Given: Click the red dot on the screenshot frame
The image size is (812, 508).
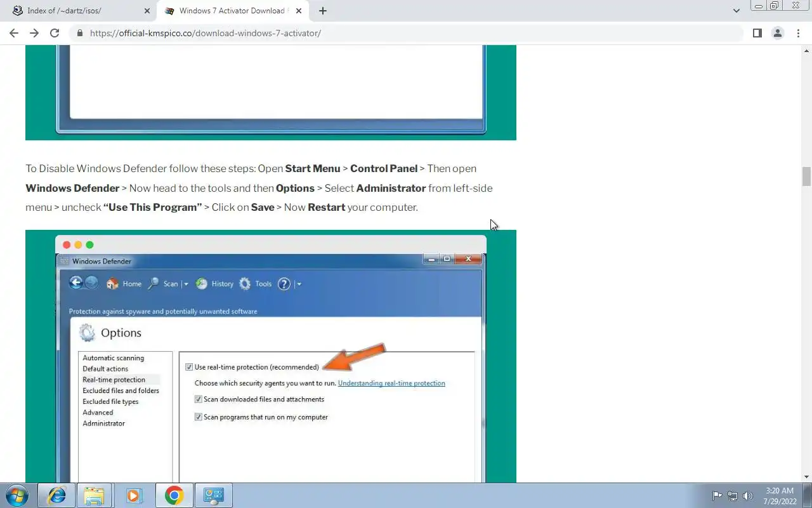Looking at the screenshot, I should pos(67,245).
